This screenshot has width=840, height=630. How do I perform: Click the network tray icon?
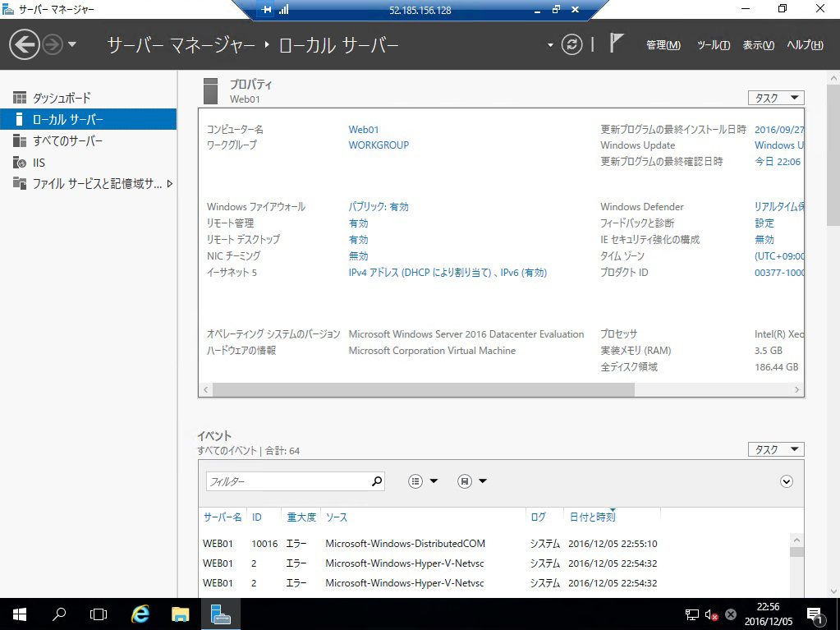tap(691, 614)
